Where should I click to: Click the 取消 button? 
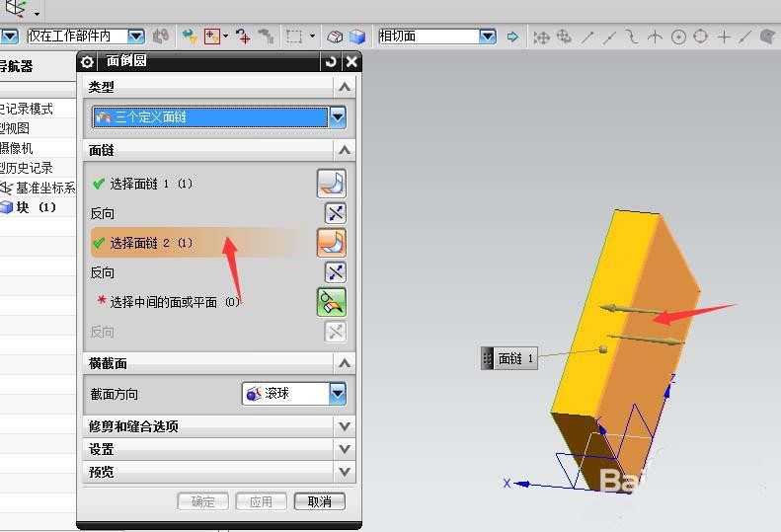pos(320,501)
